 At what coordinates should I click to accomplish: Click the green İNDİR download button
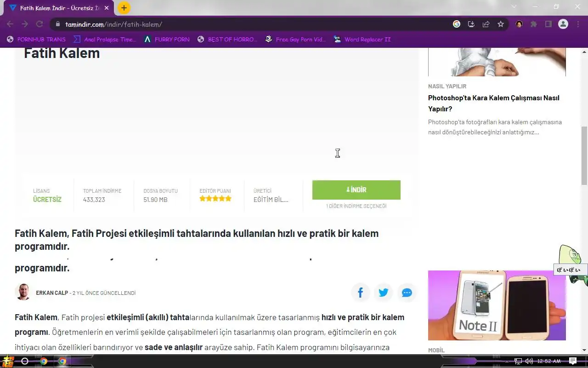[356, 190]
